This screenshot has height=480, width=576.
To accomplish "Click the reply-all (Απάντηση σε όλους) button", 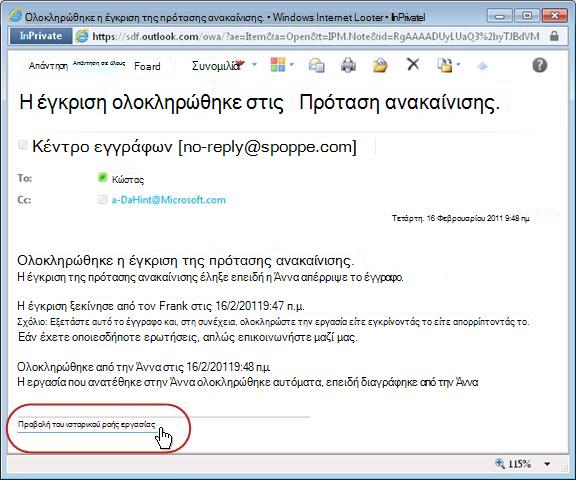I will (99, 63).
